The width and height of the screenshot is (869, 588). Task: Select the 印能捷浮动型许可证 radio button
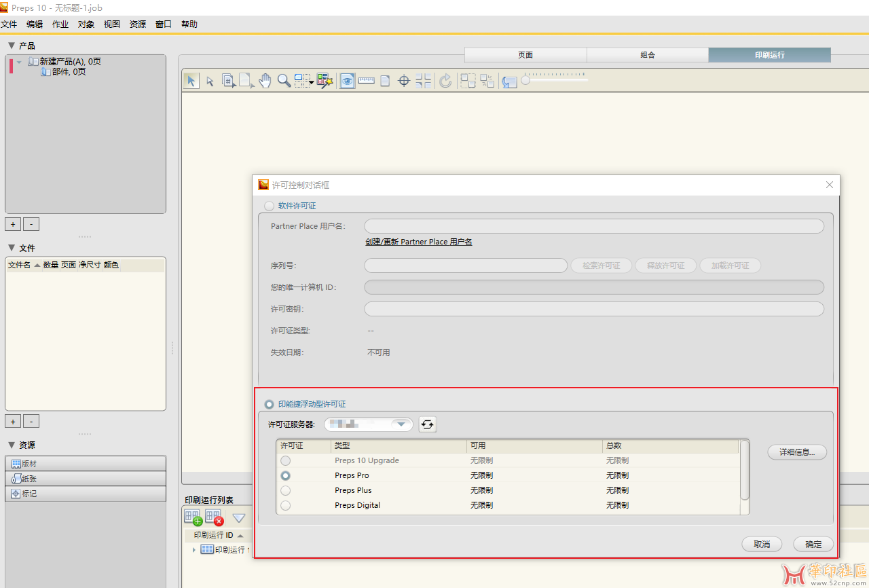(270, 404)
